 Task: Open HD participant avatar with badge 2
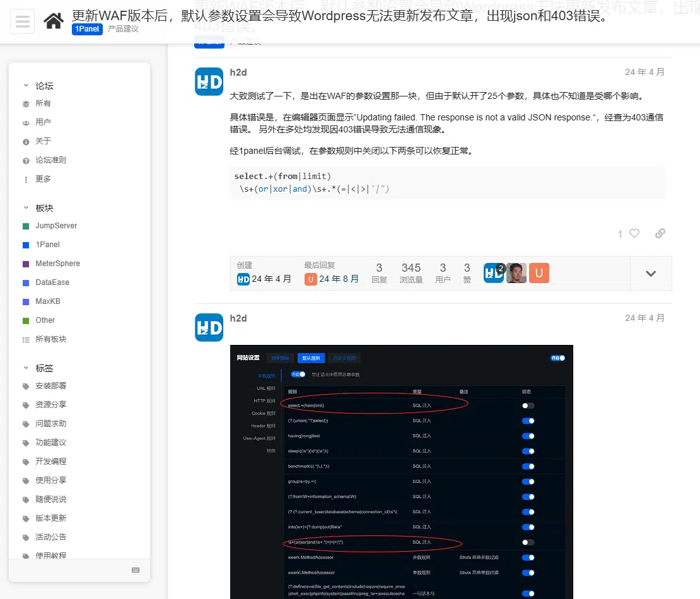pyautogui.click(x=494, y=273)
